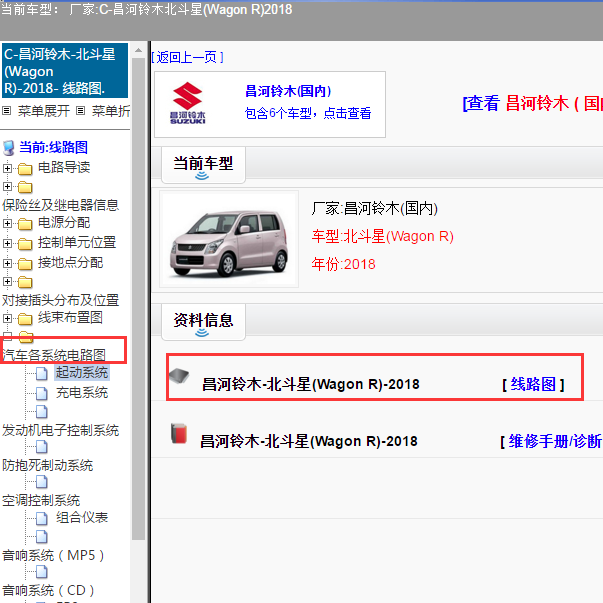Viewport: 603px width, 603px height.
Task: Open the 昌河铃木(国内) brand link
Action: point(288,91)
